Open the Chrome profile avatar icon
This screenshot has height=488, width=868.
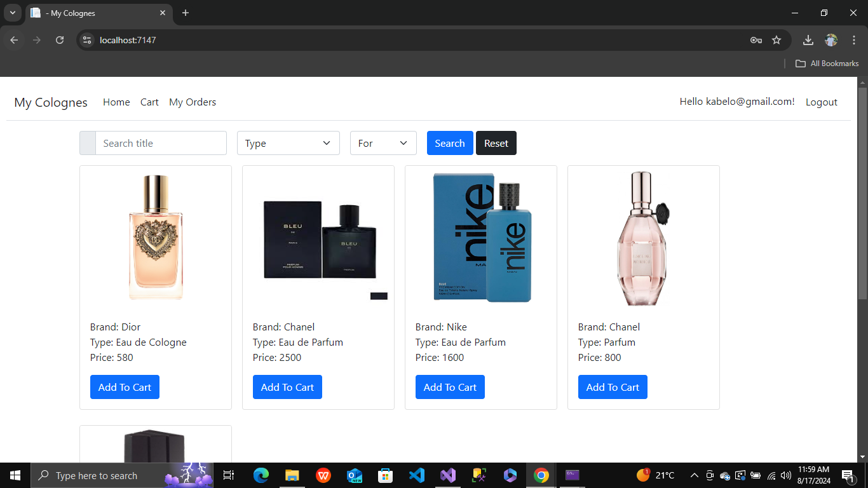(831, 39)
